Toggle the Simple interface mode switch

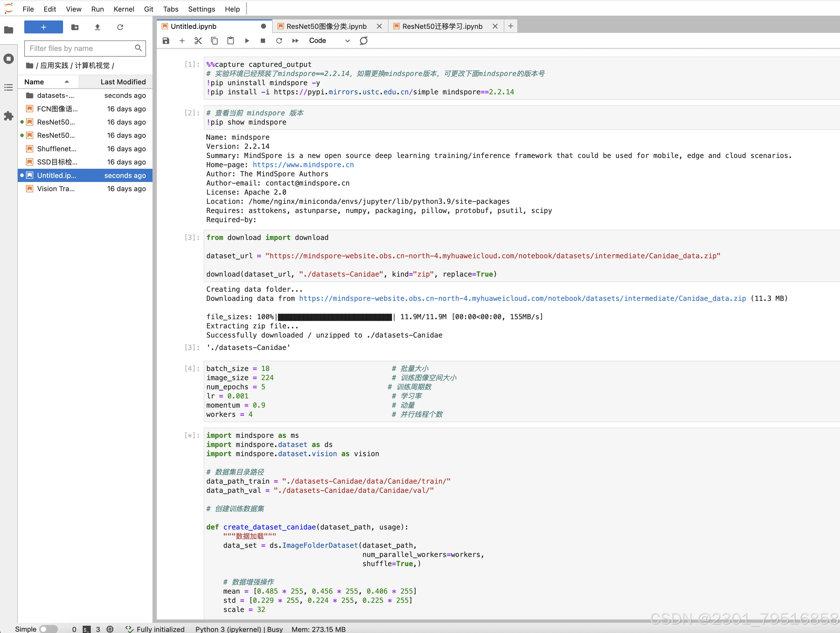48,629
